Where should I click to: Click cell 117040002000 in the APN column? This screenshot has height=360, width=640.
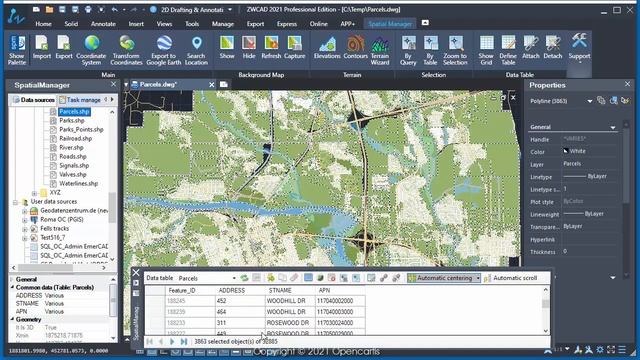(x=340, y=301)
